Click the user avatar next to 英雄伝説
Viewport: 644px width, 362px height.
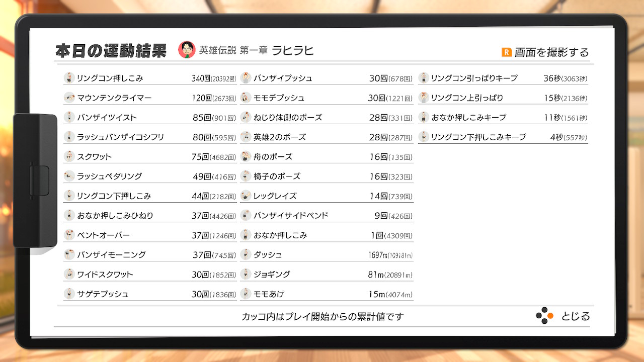click(x=187, y=50)
